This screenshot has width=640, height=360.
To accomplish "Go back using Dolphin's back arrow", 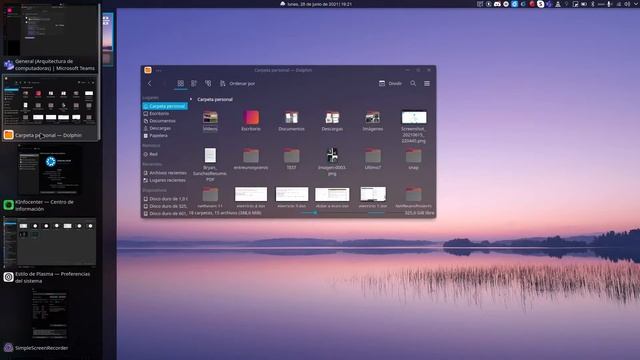I will (149, 83).
